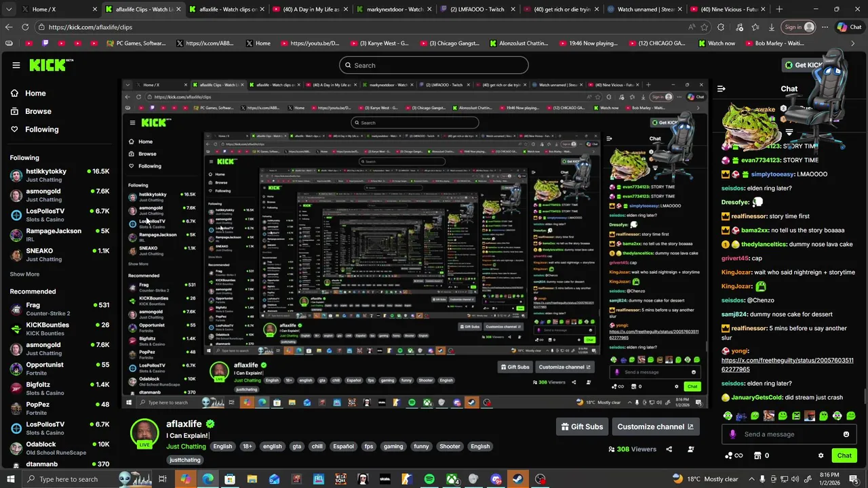Expand outer sidebar Following list with Show More

(x=24, y=274)
